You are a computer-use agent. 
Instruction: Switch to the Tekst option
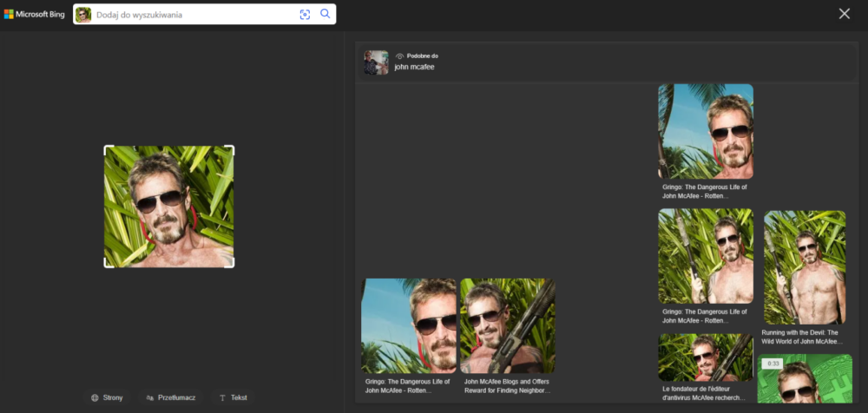233,397
